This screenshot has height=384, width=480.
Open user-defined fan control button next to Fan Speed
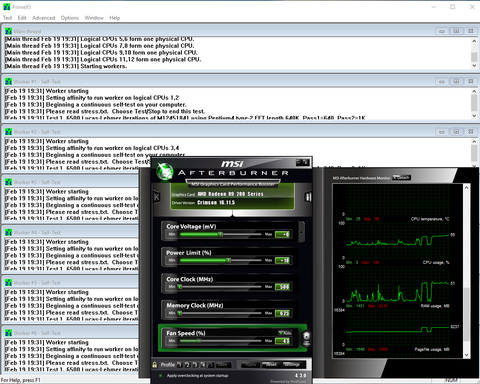306,339
